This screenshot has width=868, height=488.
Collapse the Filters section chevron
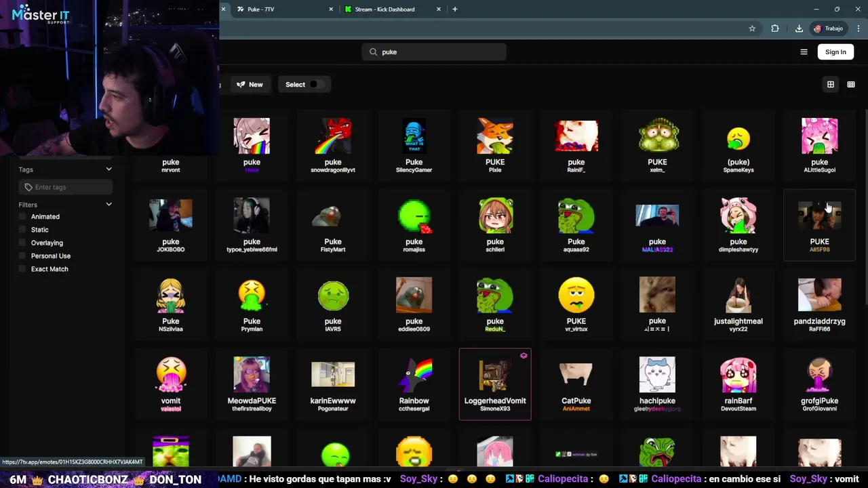108,205
